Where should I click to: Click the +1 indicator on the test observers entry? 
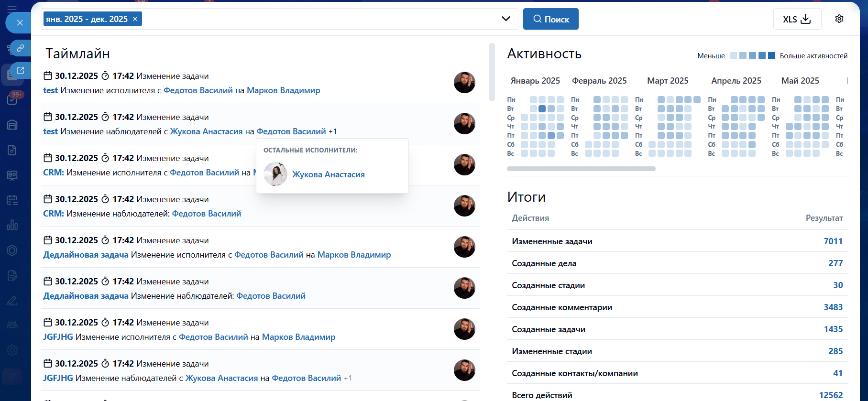[x=332, y=131]
